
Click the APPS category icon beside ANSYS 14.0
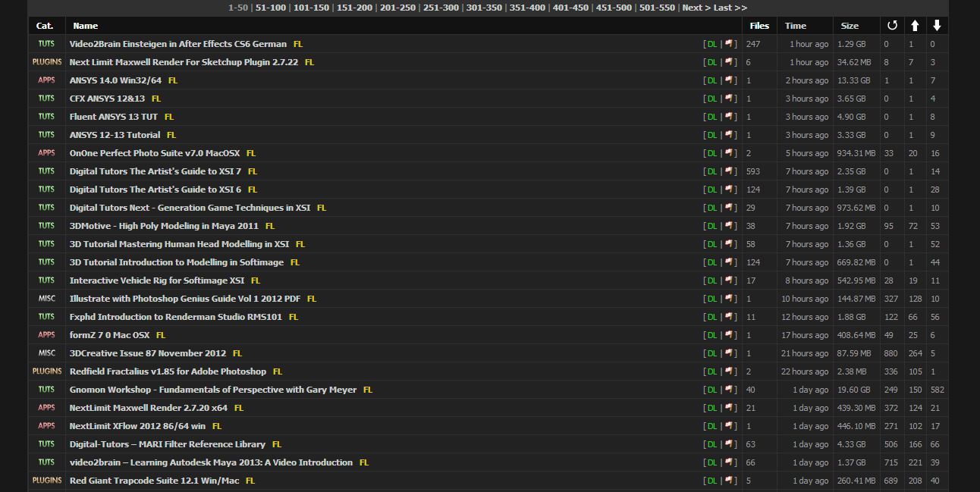46,80
